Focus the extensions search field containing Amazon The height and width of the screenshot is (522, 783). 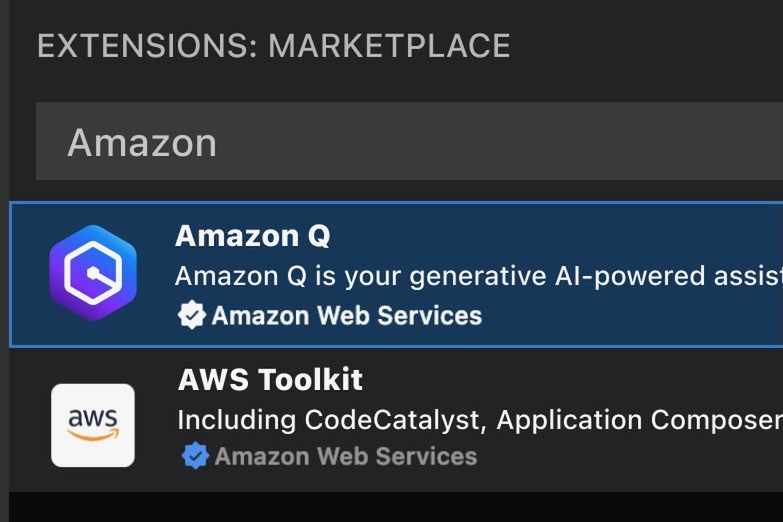[x=409, y=141]
